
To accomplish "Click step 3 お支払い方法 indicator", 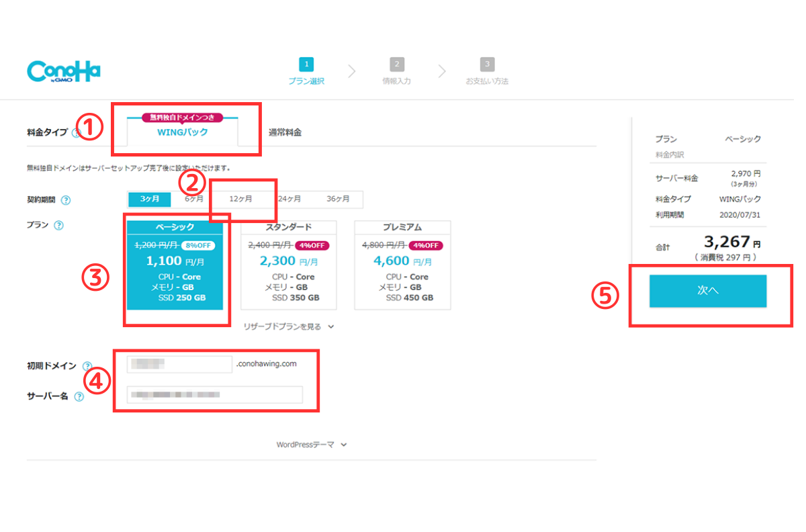I will (x=487, y=71).
